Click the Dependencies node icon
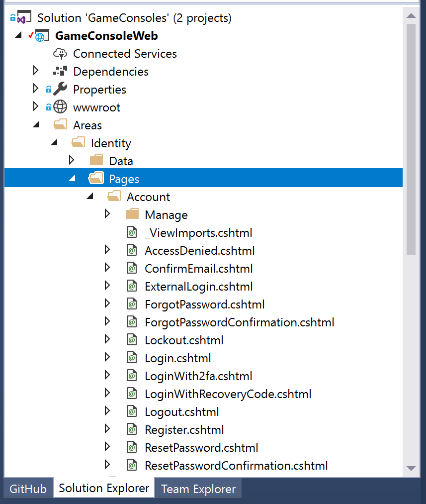The image size is (426, 504). pos(60,71)
